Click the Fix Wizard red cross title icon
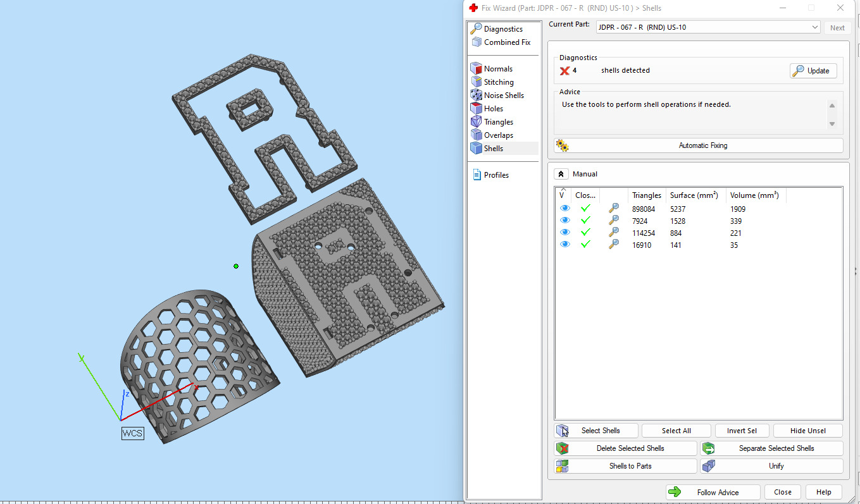Screen dimensions: 860x504 [473, 8]
